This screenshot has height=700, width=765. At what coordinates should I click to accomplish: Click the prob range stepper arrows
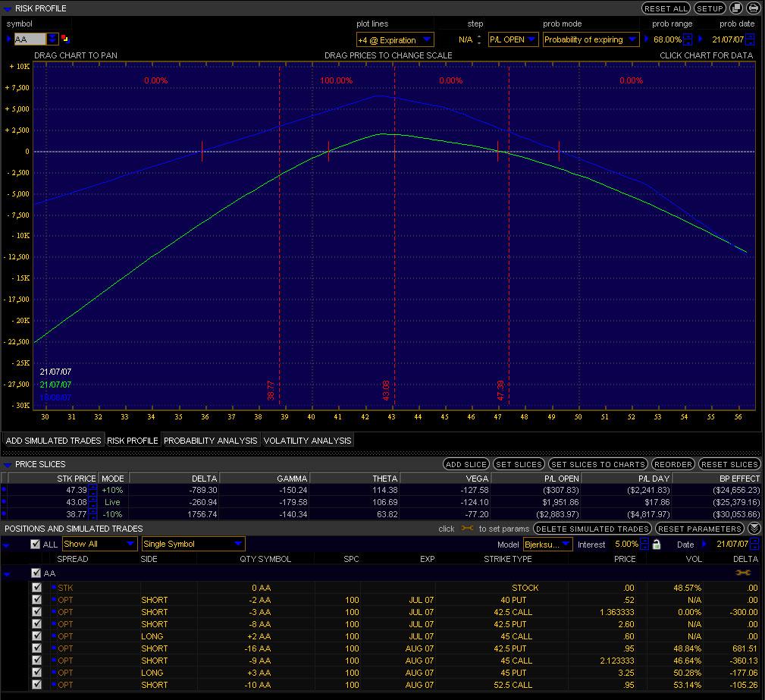coord(687,39)
